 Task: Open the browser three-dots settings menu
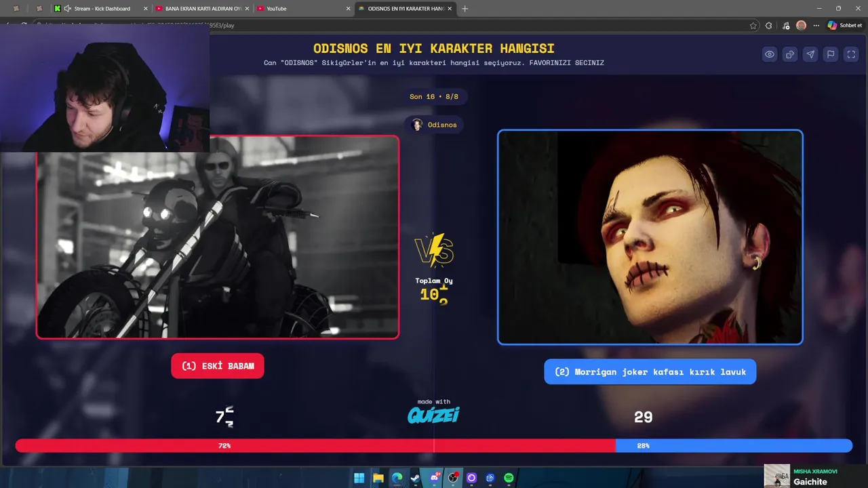[x=816, y=26]
